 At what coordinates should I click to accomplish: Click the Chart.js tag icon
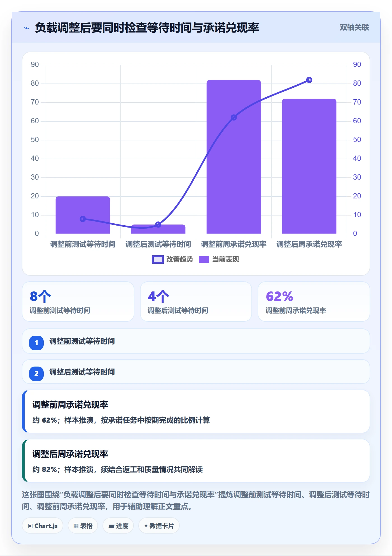(x=30, y=526)
